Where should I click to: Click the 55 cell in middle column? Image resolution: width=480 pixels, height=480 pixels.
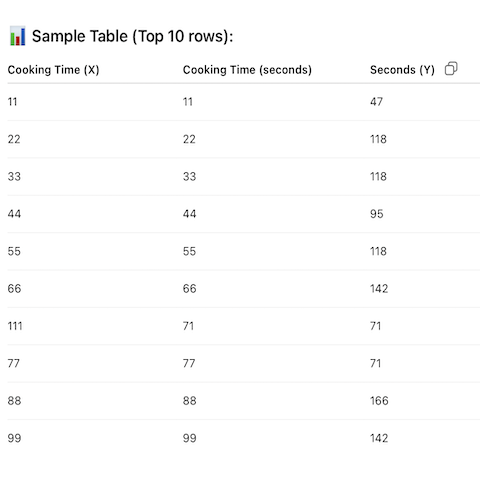click(189, 251)
